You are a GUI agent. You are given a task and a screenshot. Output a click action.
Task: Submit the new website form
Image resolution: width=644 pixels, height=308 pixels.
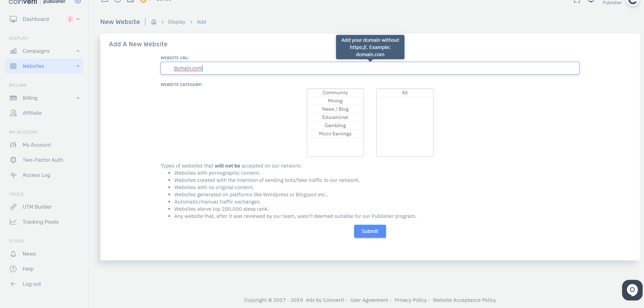click(x=370, y=231)
